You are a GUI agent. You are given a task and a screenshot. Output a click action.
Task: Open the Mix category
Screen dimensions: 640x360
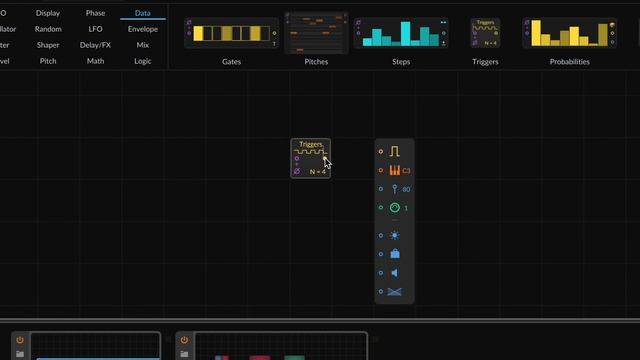point(142,45)
